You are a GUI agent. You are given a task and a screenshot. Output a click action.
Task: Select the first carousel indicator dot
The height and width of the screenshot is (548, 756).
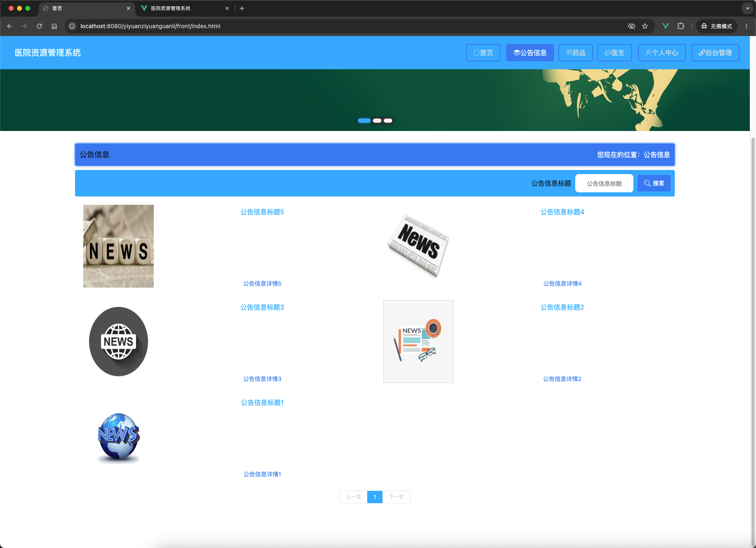point(364,121)
